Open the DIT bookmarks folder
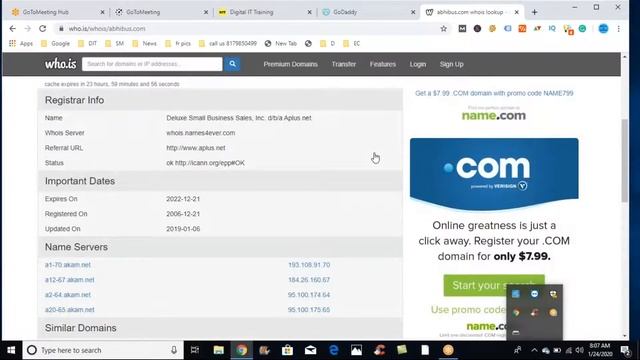The image size is (640, 360). pyautogui.click(x=88, y=43)
